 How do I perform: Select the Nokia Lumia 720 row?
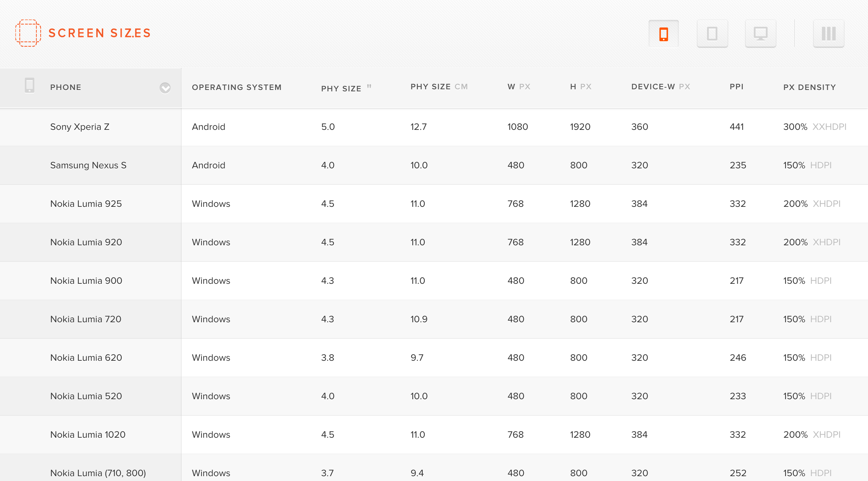coord(434,319)
